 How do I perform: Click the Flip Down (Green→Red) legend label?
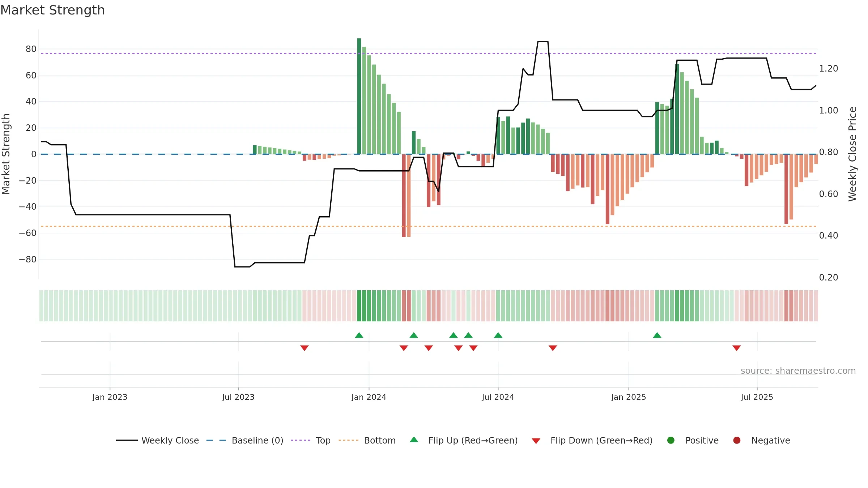click(601, 440)
